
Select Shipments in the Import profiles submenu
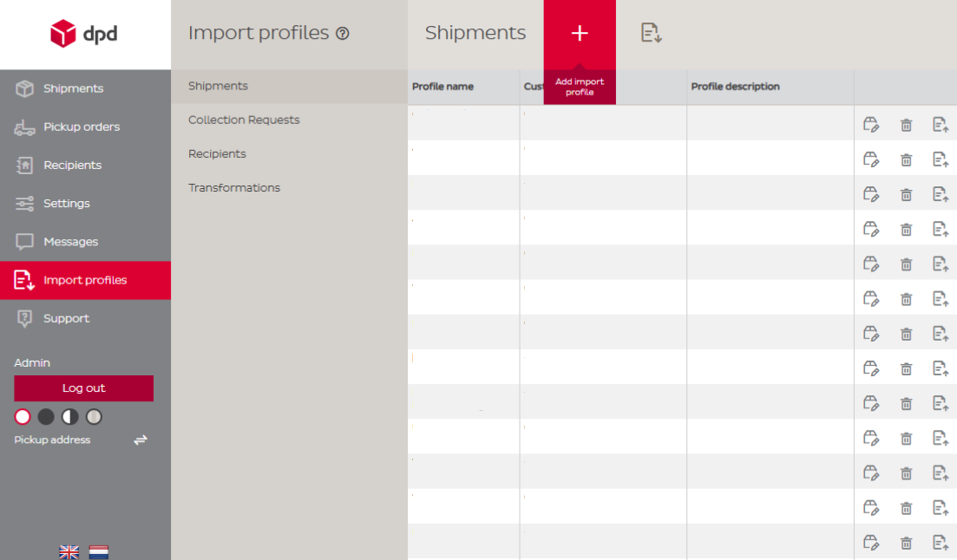[x=289, y=86]
